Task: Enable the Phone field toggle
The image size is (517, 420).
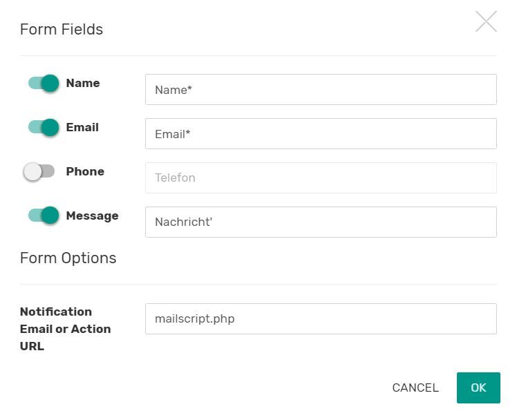Action: click(x=39, y=172)
